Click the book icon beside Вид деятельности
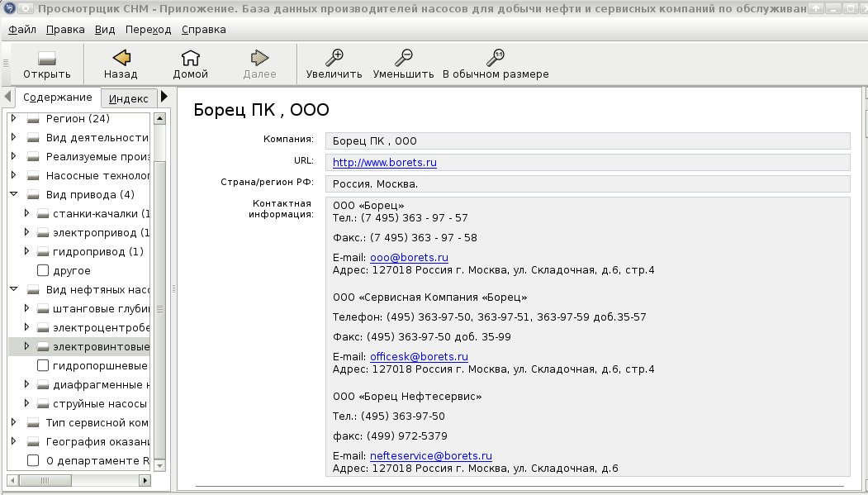 click(x=33, y=138)
